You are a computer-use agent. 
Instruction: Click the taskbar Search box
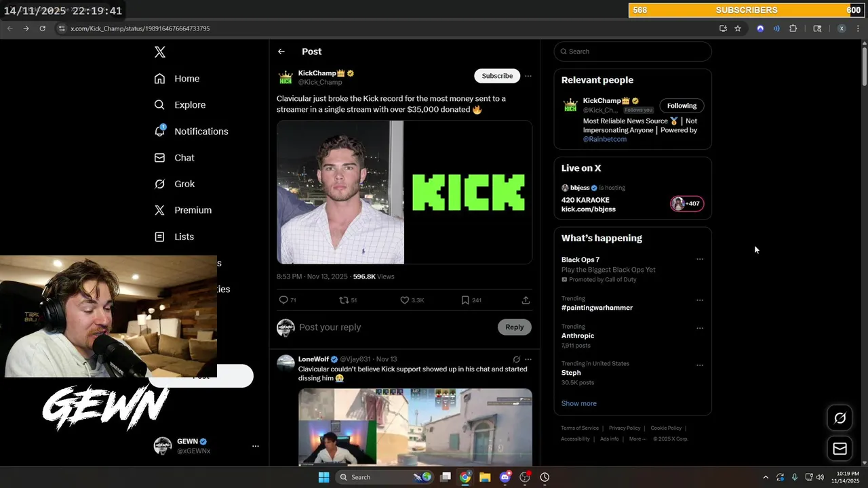click(384, 477)
